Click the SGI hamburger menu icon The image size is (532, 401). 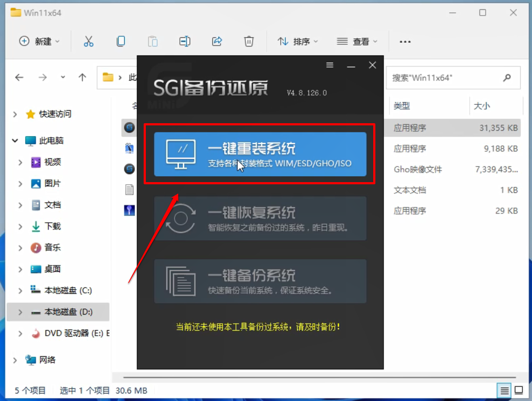coord(329,65)
